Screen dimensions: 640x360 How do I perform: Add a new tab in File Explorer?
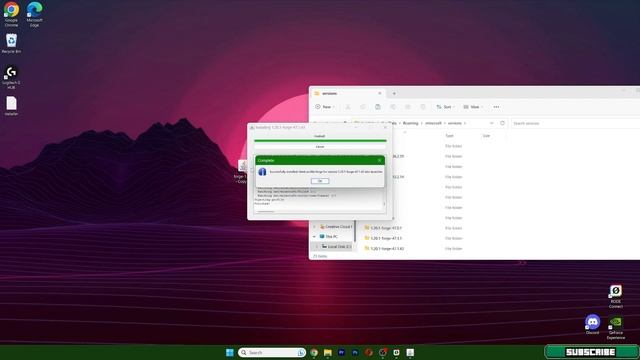click(x=394, y=93)
